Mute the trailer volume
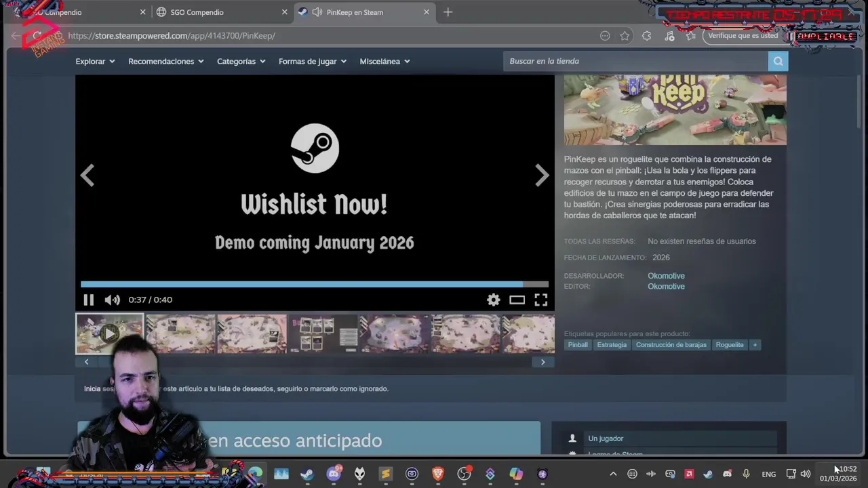The height and width of the screenshot is (488, 868). click(x=113, y=300)
